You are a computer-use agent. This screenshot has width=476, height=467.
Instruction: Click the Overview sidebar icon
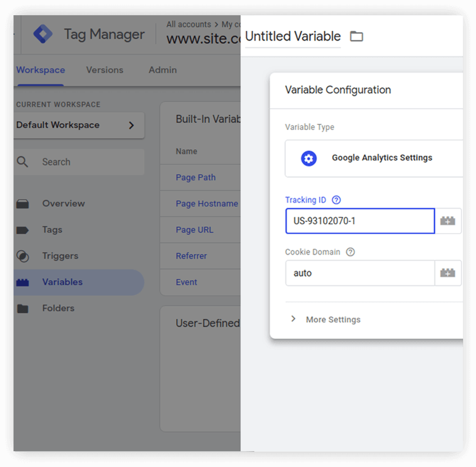pos(23,204)
